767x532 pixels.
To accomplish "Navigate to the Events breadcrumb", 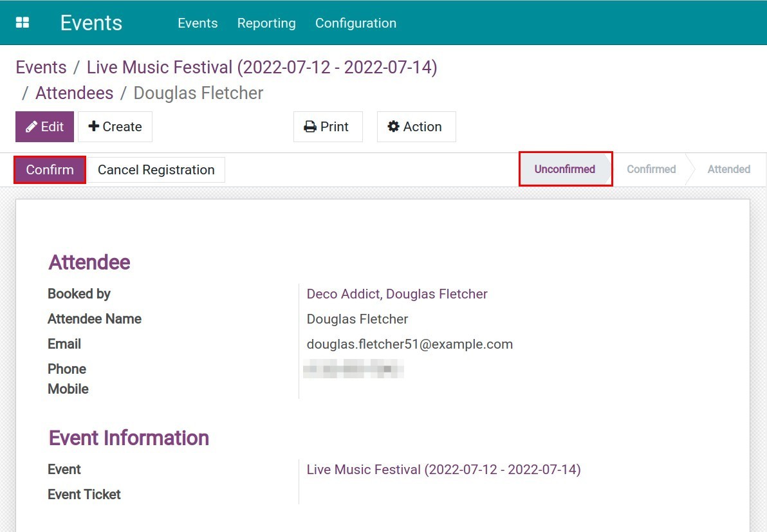I will [41, 67].
